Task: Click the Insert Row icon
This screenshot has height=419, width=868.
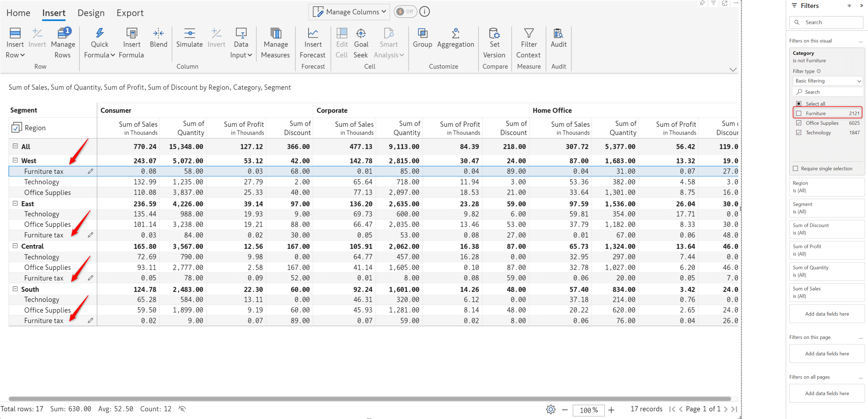Action: pyautogui.click(x=15, y=33)
